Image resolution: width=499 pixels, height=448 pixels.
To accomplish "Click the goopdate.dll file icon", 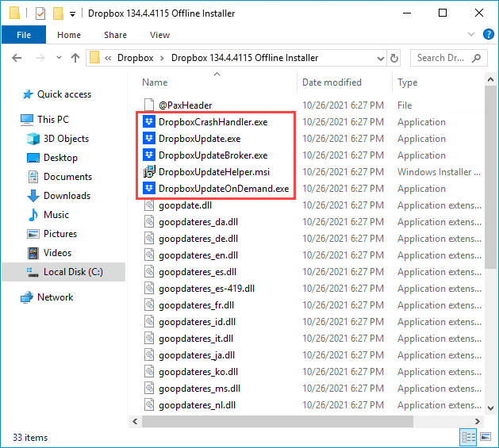I will 149,205.
